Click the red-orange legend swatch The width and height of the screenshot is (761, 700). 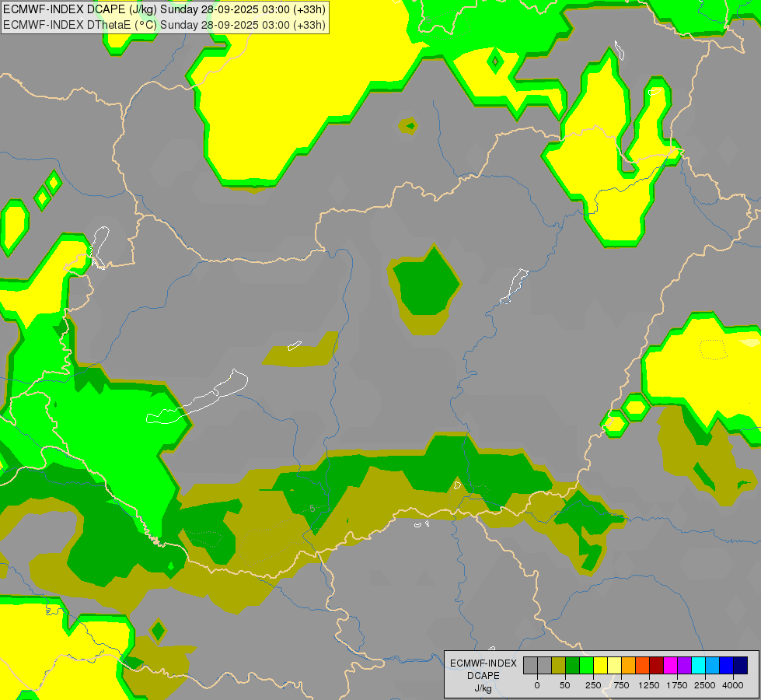tap(643, 665)
